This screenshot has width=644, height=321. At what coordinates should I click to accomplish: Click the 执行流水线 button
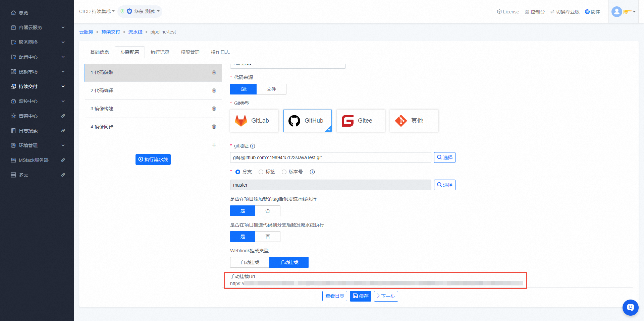(x=153, y=159)
